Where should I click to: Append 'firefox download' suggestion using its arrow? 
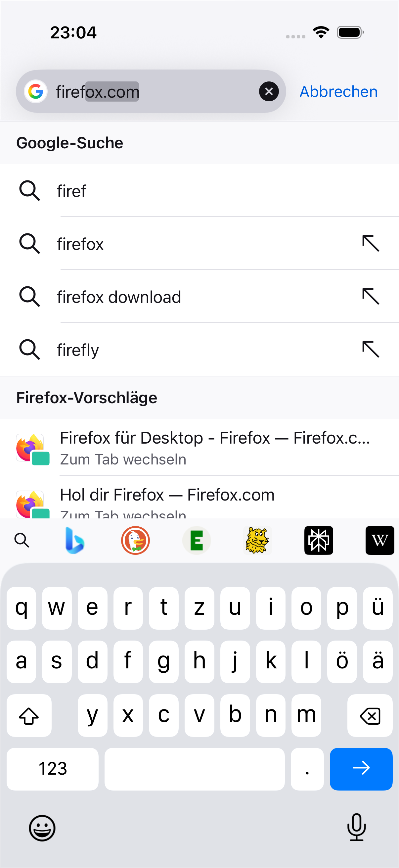371,297
